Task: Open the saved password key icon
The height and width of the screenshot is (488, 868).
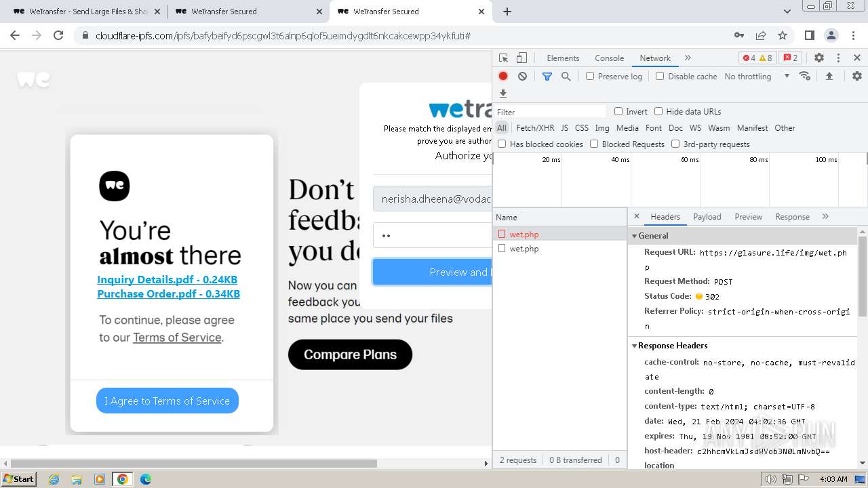Action: (739, 35)
